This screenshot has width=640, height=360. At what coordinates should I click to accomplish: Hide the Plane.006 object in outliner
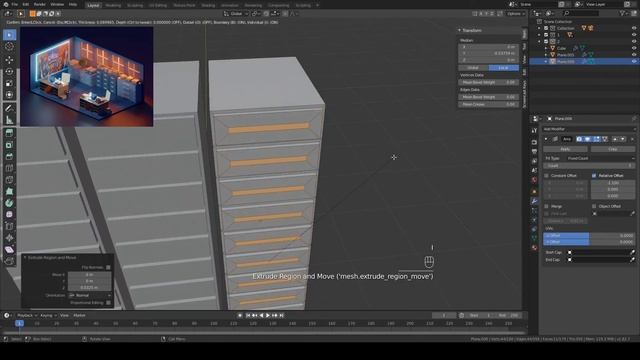click(x=634, y=62)
